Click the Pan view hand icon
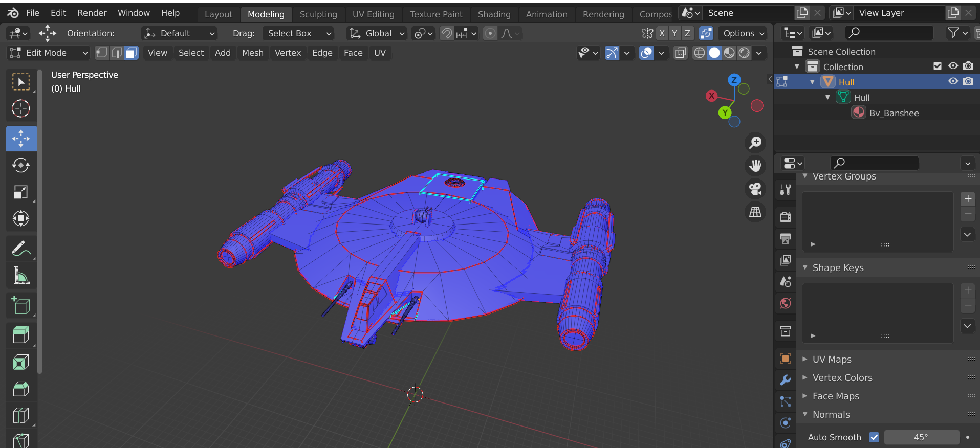The image size is (980, 448). pyautogui.click(x=755, y=165)
